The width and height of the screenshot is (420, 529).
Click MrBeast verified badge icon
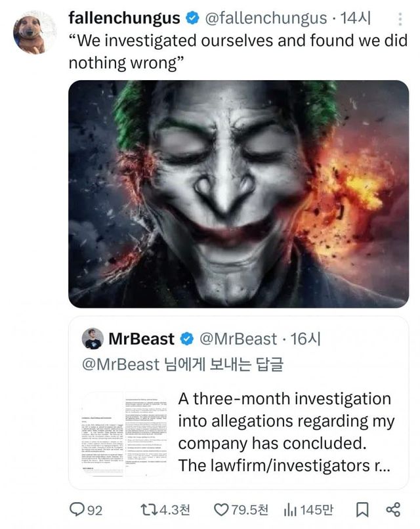coord(186,339)
